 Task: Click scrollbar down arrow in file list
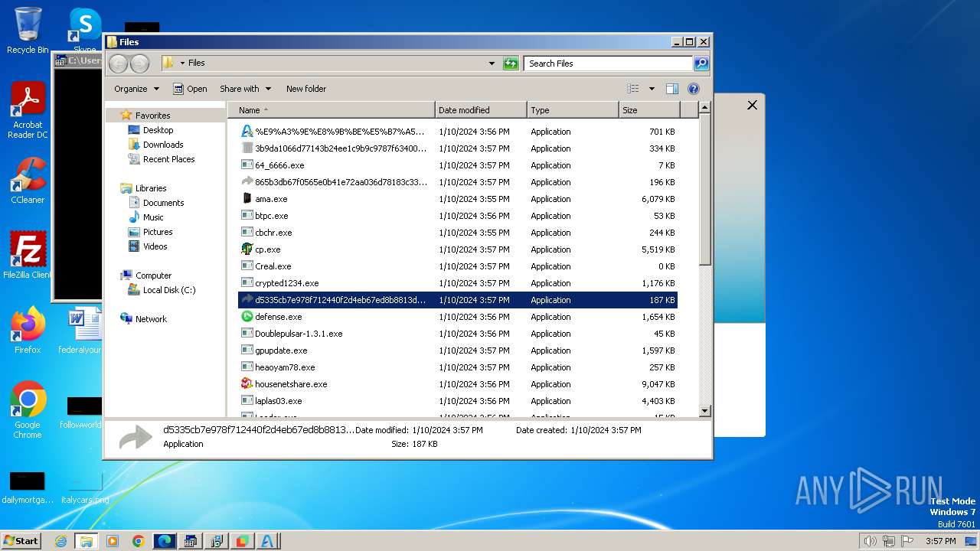705,411
